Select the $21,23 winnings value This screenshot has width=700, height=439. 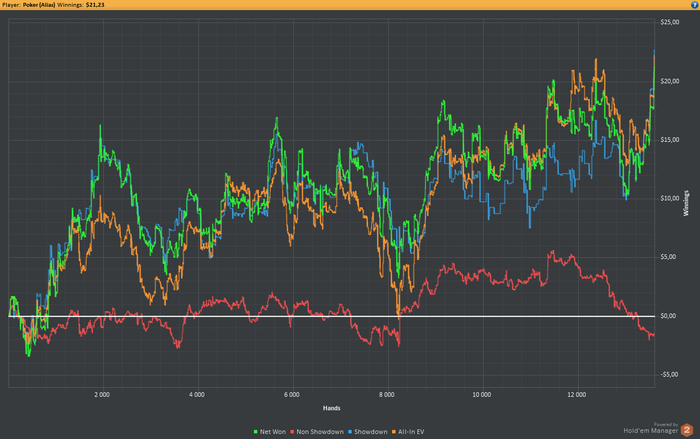(x=95, y=5)
